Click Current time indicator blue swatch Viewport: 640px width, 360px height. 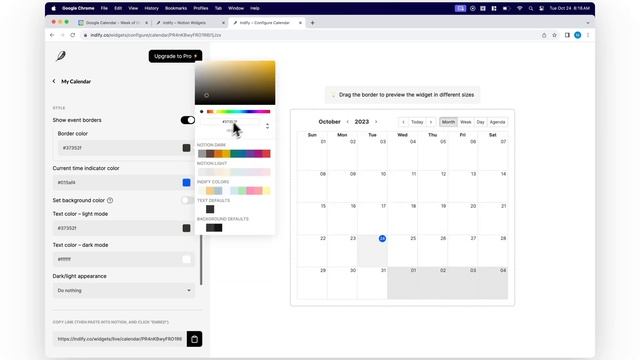click(x=187, y=182)
